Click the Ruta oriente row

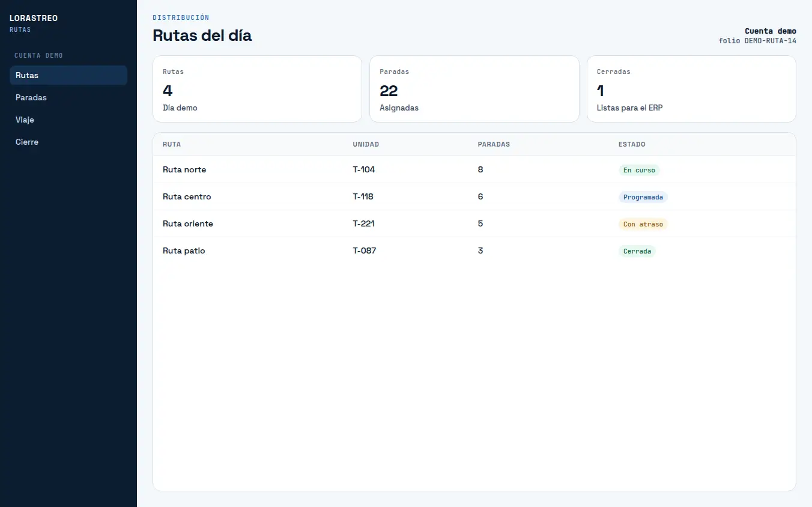pyautogui.click(x=474, y=223)
